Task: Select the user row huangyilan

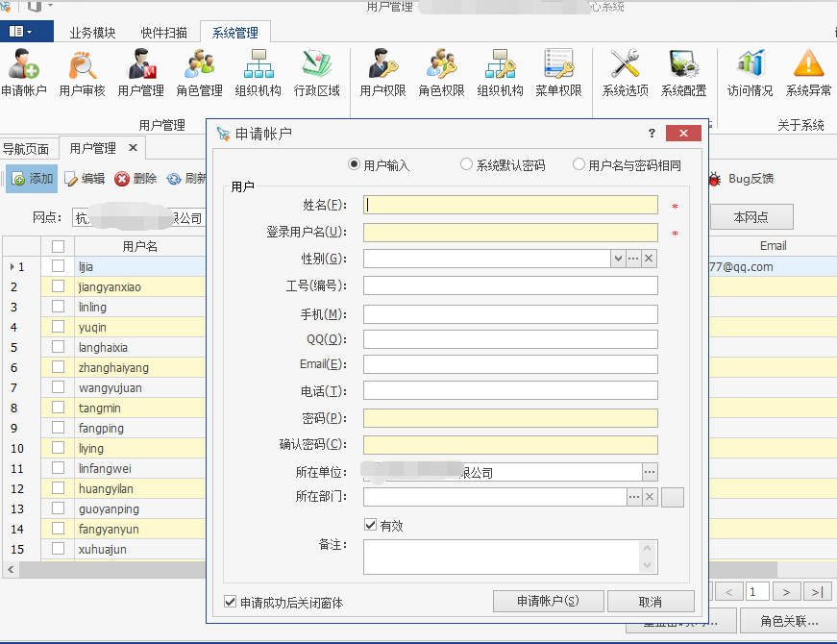Action: 104,488
